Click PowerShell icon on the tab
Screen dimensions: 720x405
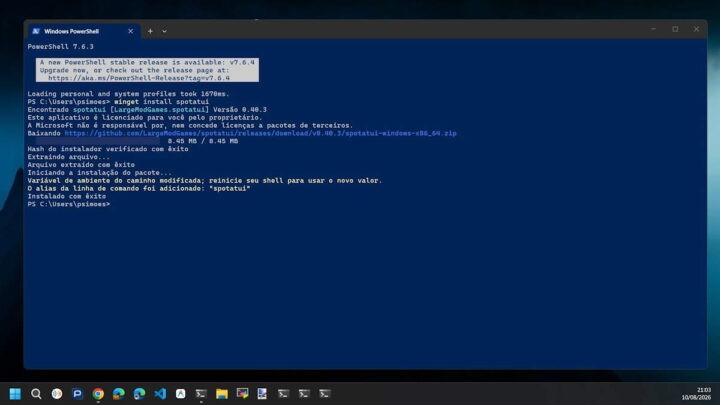tap(36, 31)
